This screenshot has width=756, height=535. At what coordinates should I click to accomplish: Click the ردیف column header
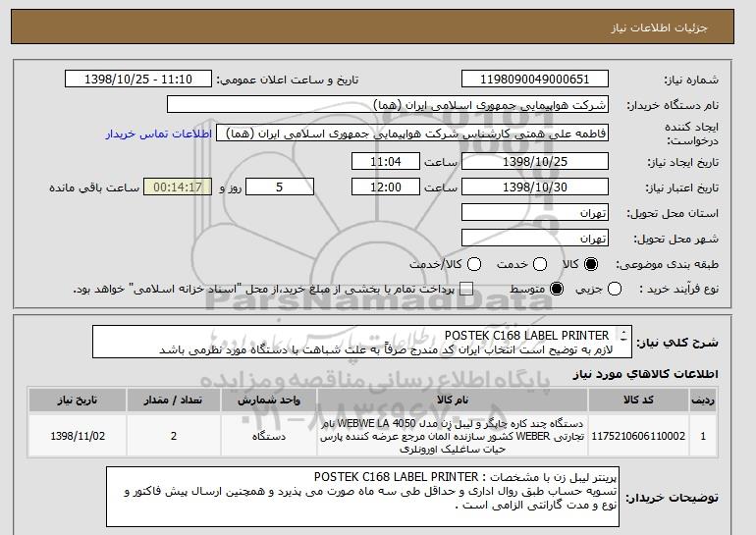703,401
